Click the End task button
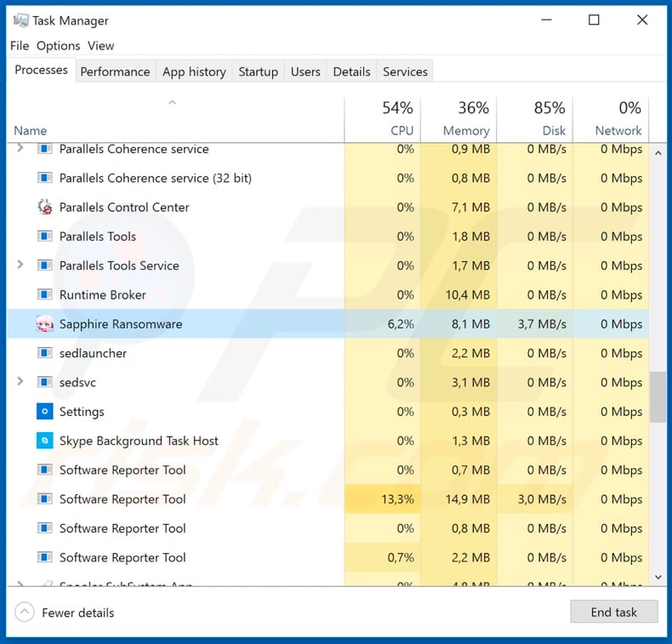 tap(613, 612)
